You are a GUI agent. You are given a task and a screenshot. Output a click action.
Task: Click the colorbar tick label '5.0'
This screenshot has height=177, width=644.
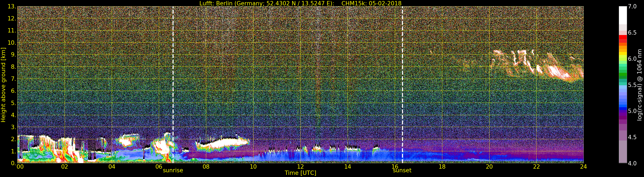pos(632,111)
